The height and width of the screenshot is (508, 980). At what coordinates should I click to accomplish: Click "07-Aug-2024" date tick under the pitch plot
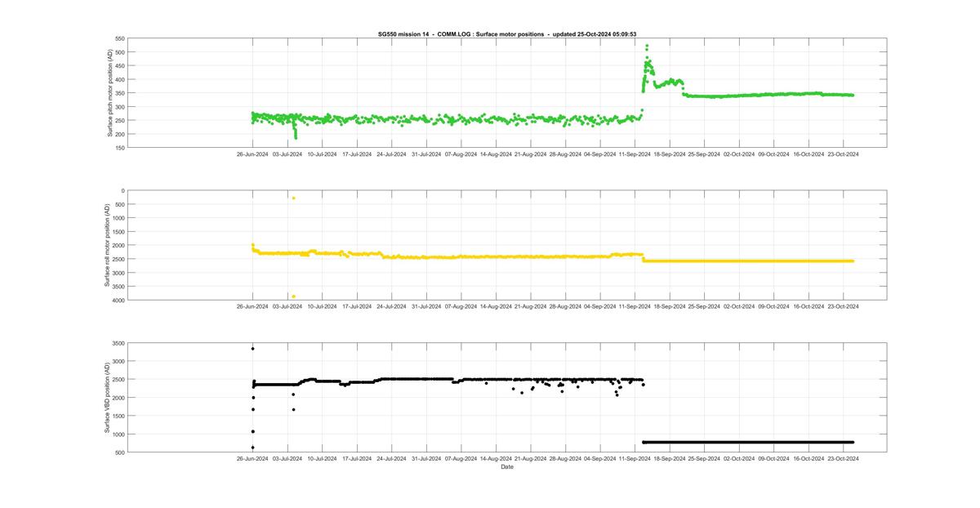[461, 154]
